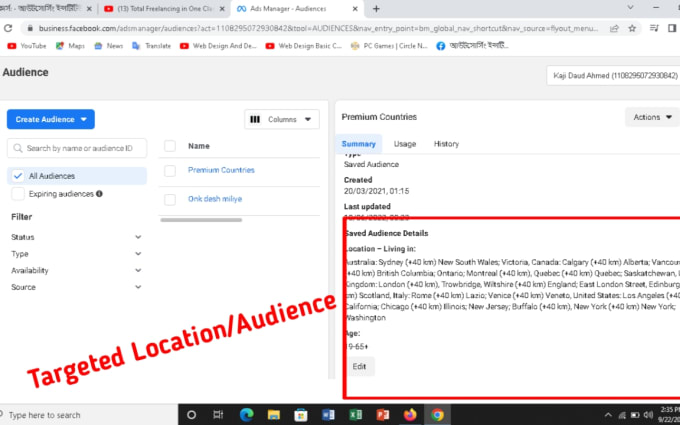This screenshot has height=425, width=680.
Task: Switch to the Total Freelancing YouTube tab
Action: coord(164,9)
